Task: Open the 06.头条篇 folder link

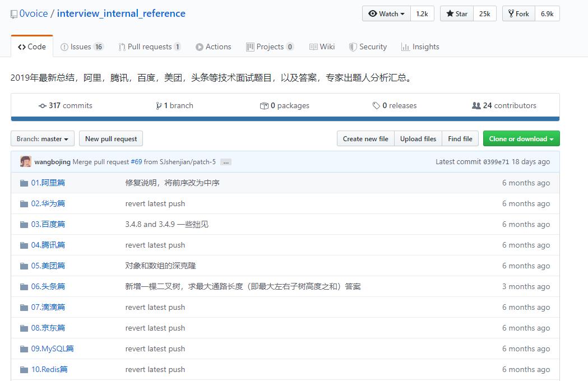Action: (48, 286)
